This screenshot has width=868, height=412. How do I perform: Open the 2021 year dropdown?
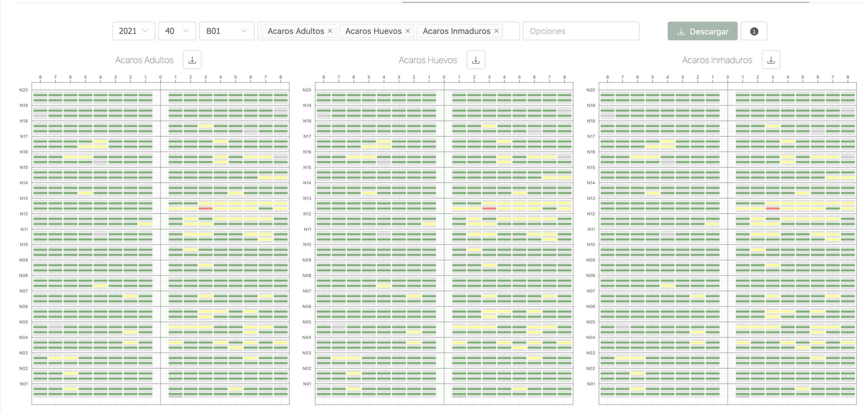tap(133, 31)
